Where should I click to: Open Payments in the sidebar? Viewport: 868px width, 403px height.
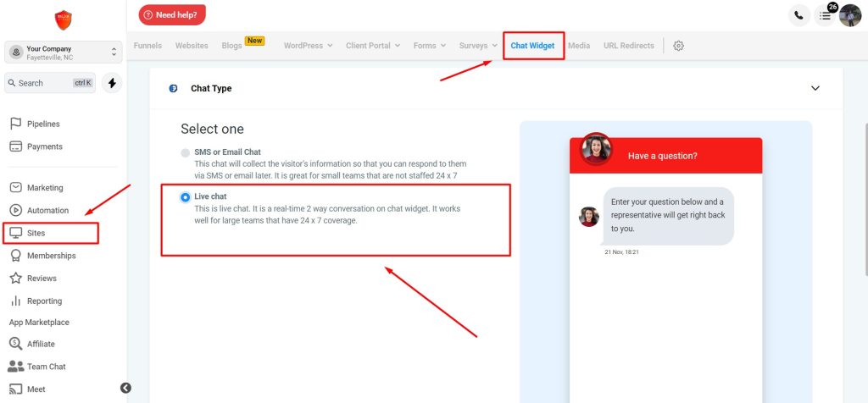pos(45,146)
